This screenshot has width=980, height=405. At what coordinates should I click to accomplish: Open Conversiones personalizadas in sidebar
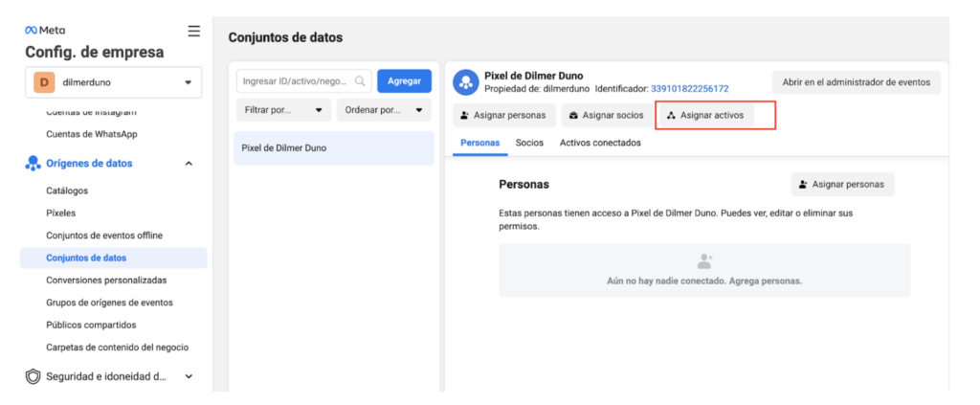(106, 280)
